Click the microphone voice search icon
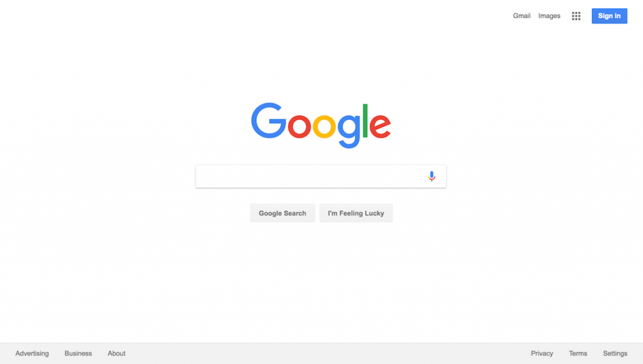The width and height of the screenshot is (643, 364). [431, 176]
